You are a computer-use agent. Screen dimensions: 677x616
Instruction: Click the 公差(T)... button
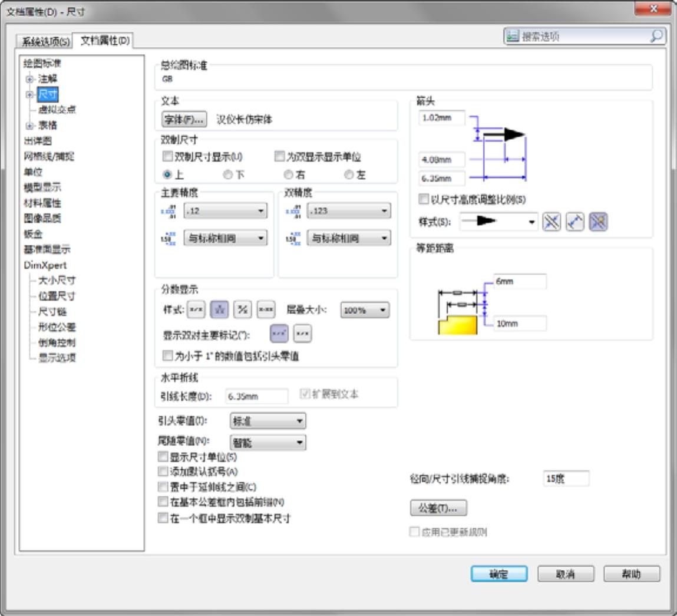[x=438, y=508]
